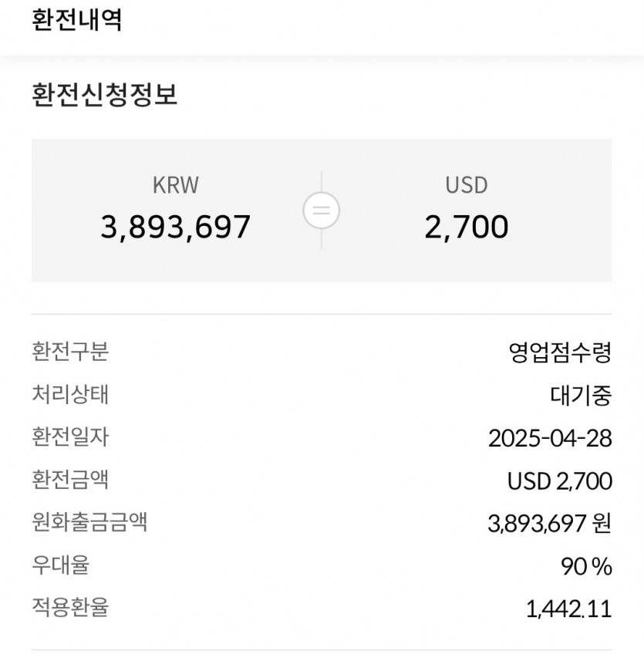
Task: Click the 우대율 row label
Action: [x=60, y=565]
